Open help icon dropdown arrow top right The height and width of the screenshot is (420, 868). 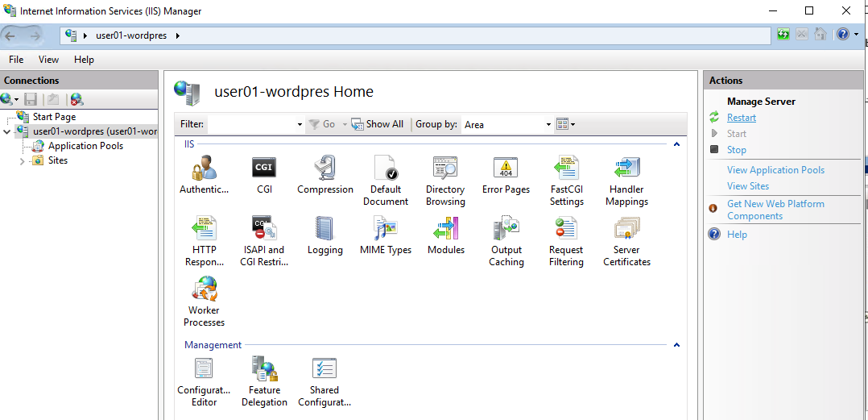click(857, 35)
